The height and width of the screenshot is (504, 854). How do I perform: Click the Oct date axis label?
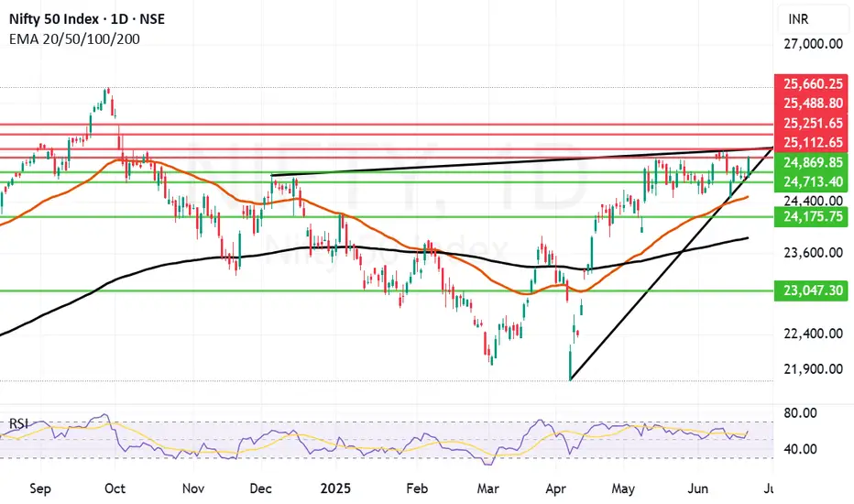click(x=115, y=488)
